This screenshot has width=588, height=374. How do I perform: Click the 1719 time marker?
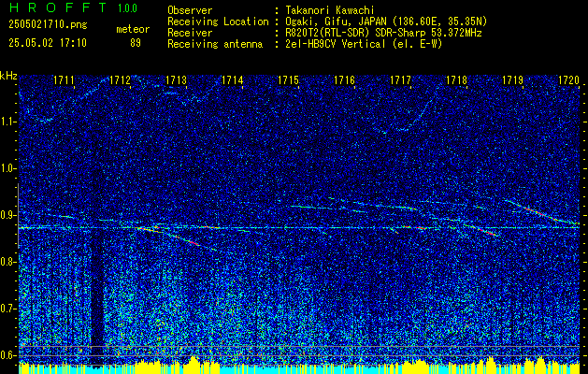point(513,79)
